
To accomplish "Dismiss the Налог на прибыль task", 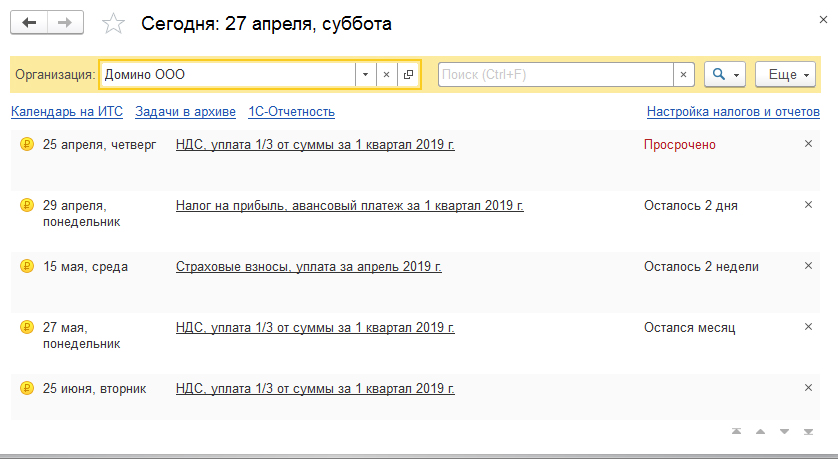I will 808,205.
